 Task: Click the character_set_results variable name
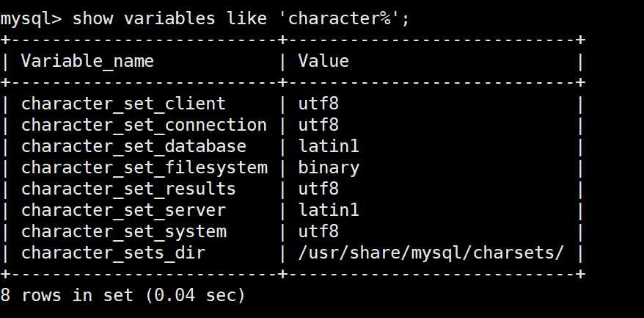click(128, 189)
